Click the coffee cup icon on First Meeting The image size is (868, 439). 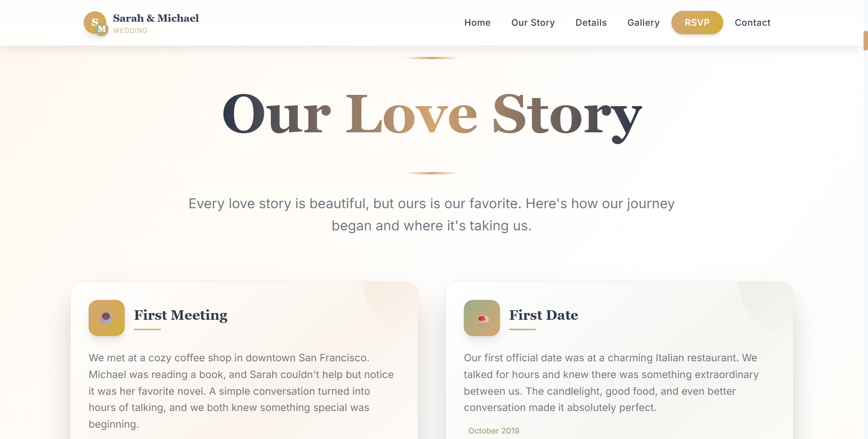pos(107,318)
